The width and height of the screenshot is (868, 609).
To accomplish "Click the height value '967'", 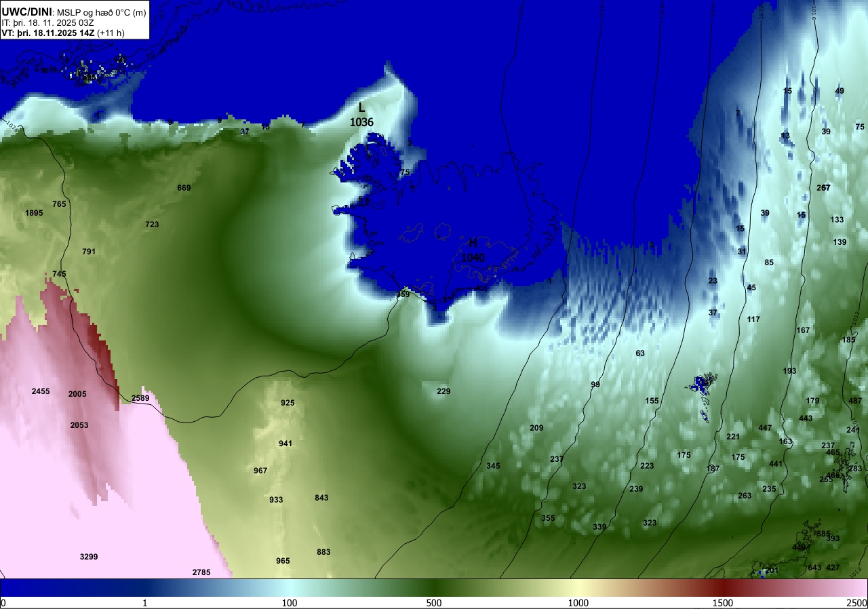I will 260,471.
